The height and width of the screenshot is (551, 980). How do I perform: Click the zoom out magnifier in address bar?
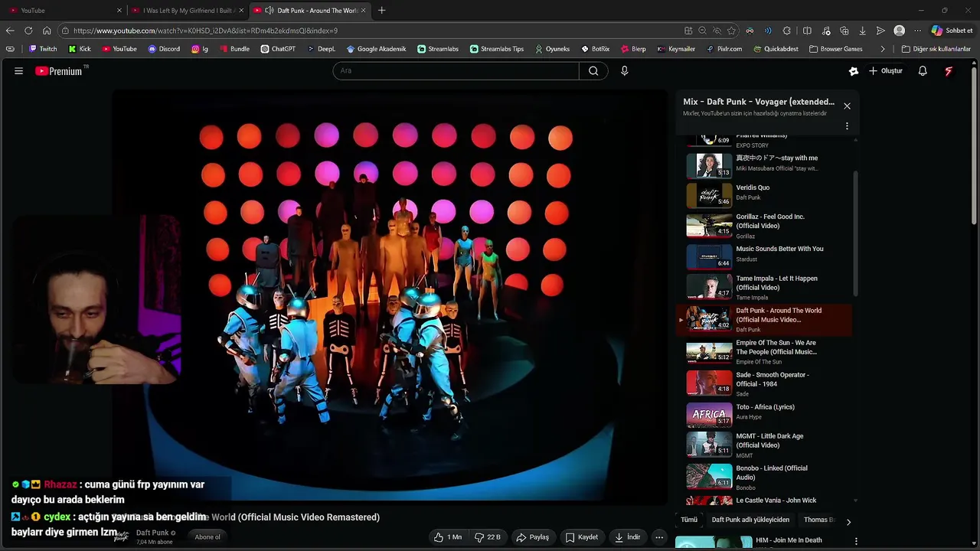tap(702, 31)
